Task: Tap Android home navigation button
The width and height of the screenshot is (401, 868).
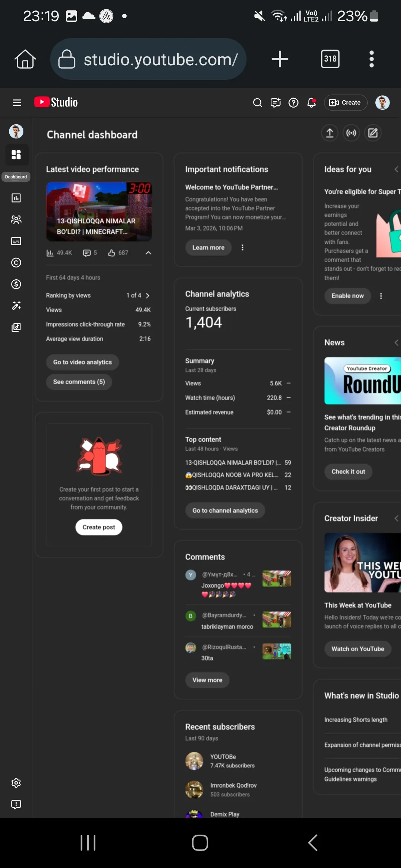Action: point(200,843)
